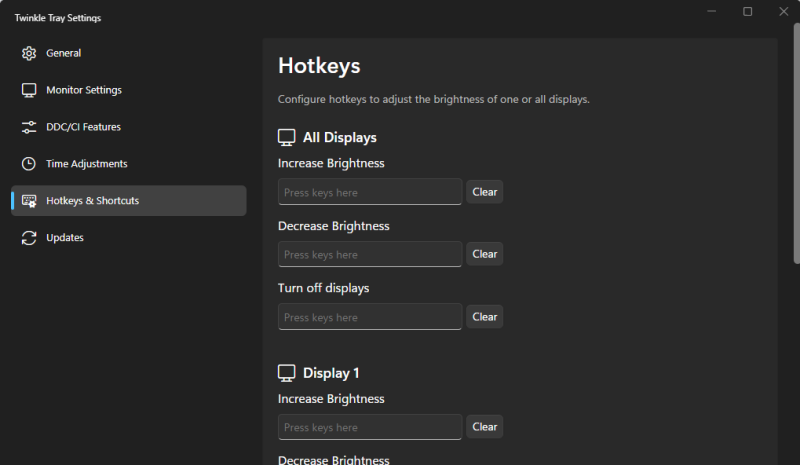Clear the Turn off displays hotkey
The image size is (800, 465).
pyautogui.click(x=485, y=317)
